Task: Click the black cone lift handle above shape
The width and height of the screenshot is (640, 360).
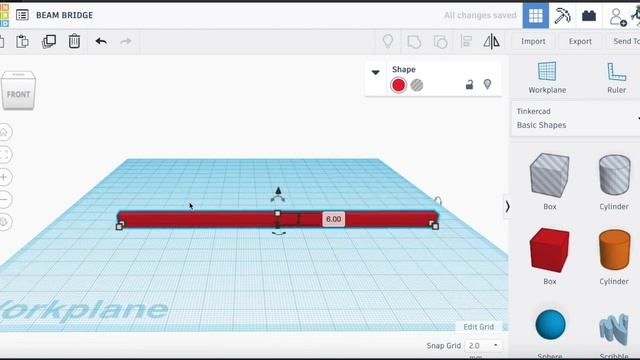Action: click(278, 190)
